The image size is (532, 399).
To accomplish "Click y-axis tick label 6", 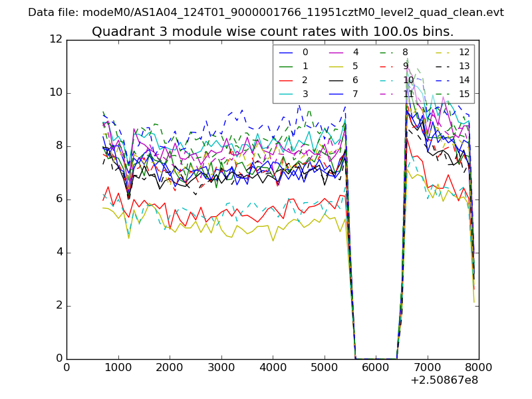I will pos(58,199).
